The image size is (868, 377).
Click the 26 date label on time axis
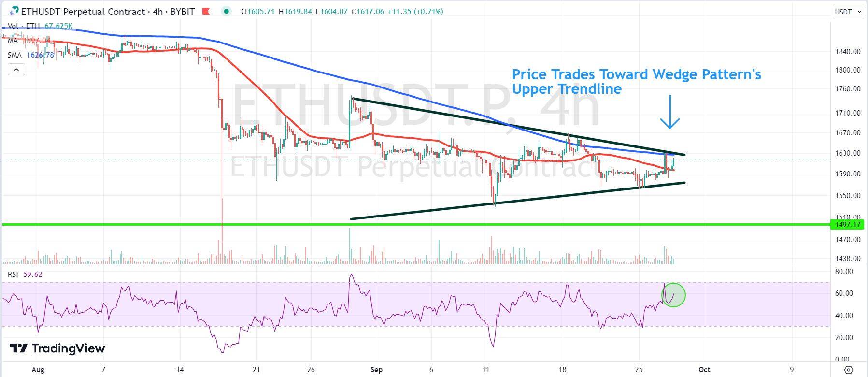click(311, 370)
